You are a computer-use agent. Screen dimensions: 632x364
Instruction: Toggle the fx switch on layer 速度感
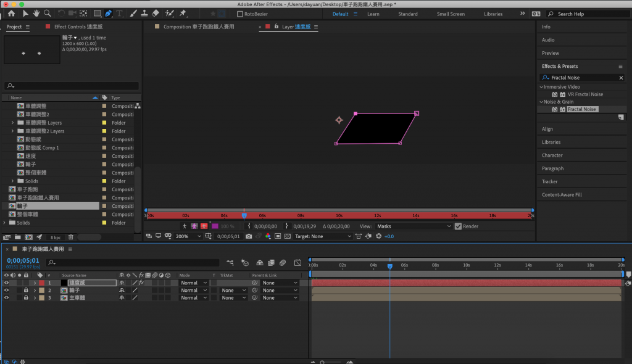click(141, 283)
